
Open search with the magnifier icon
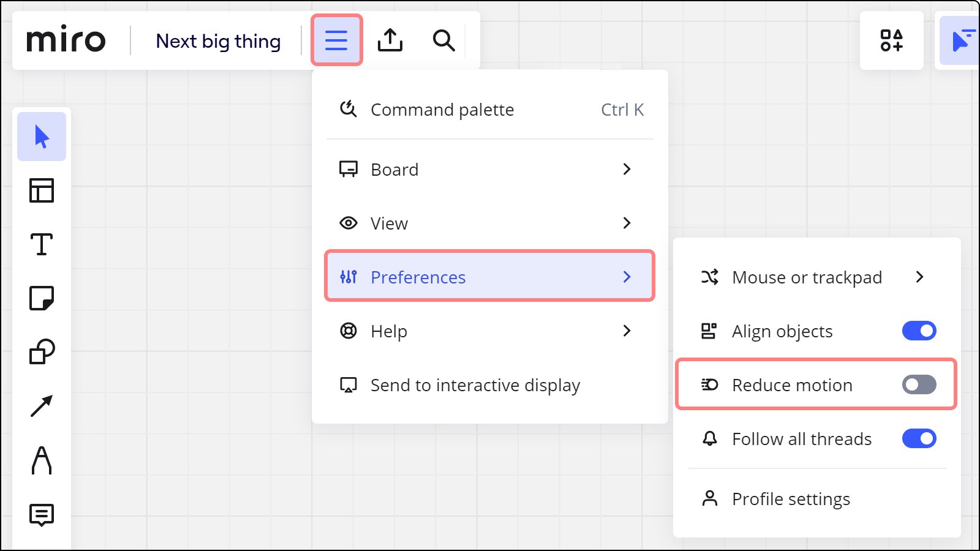point(443,40)
